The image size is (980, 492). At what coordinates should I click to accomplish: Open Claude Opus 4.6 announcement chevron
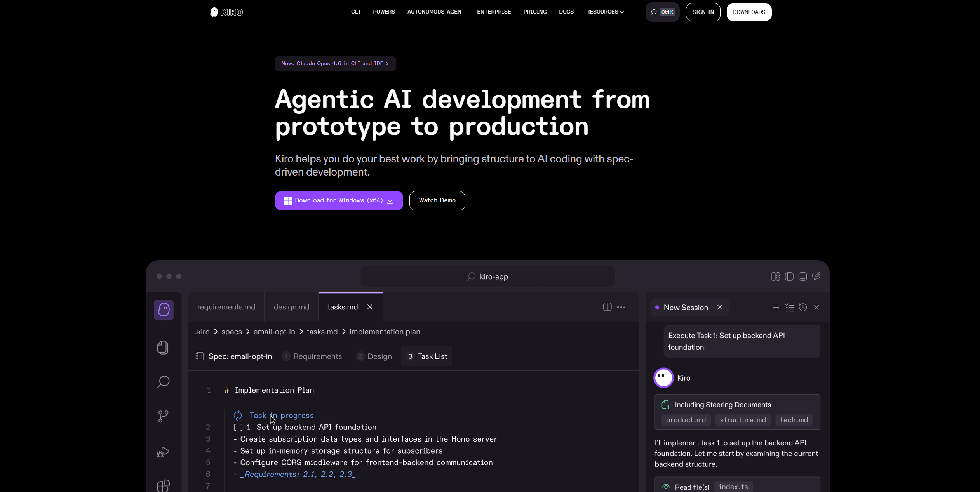coord(387,64)
